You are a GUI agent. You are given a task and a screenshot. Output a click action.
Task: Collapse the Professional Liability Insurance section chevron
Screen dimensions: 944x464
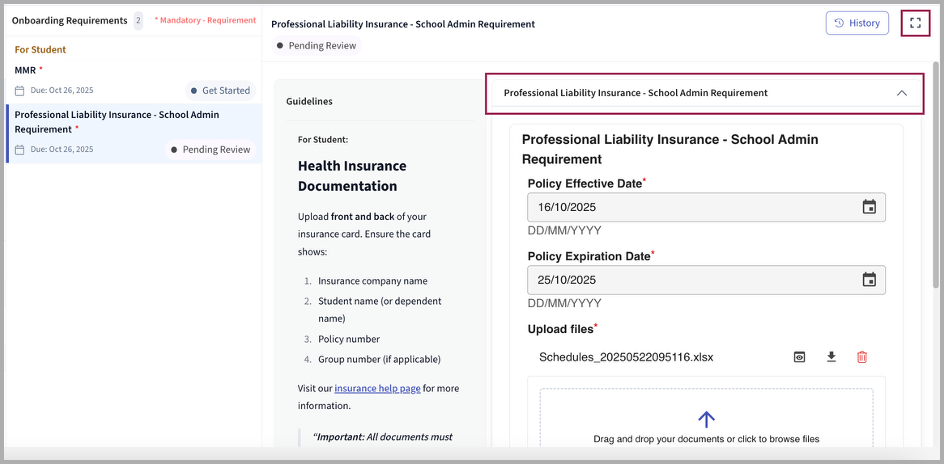901,93
